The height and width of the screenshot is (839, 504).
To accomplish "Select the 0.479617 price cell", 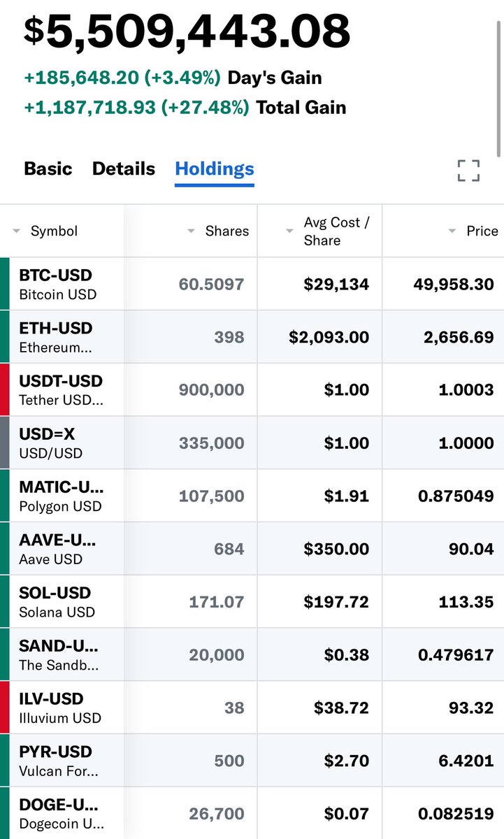I will (443, 655).
